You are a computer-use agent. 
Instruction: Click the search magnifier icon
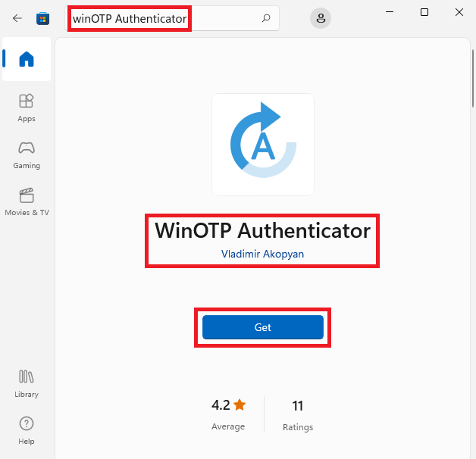tap(266, 18)
